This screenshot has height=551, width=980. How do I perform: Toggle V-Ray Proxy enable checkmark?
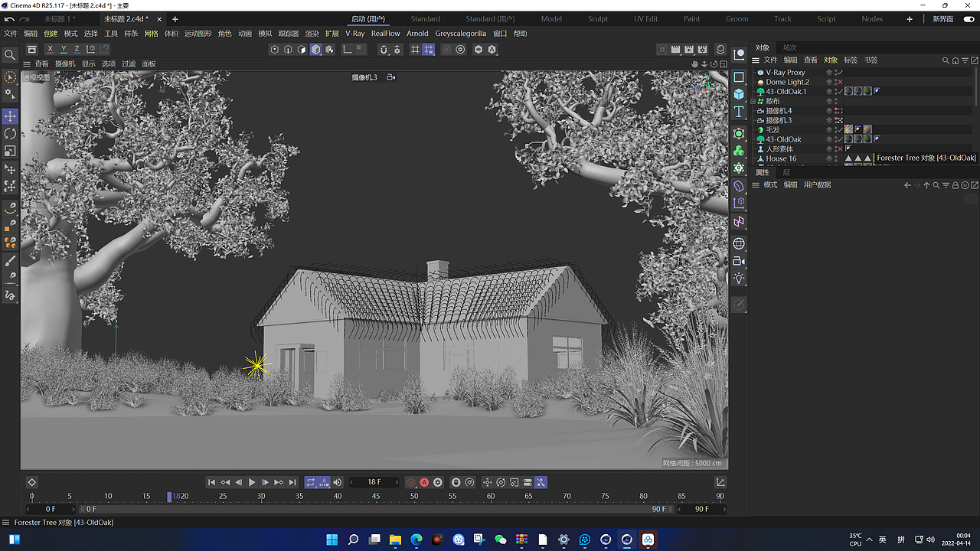(x=840, y=73)
